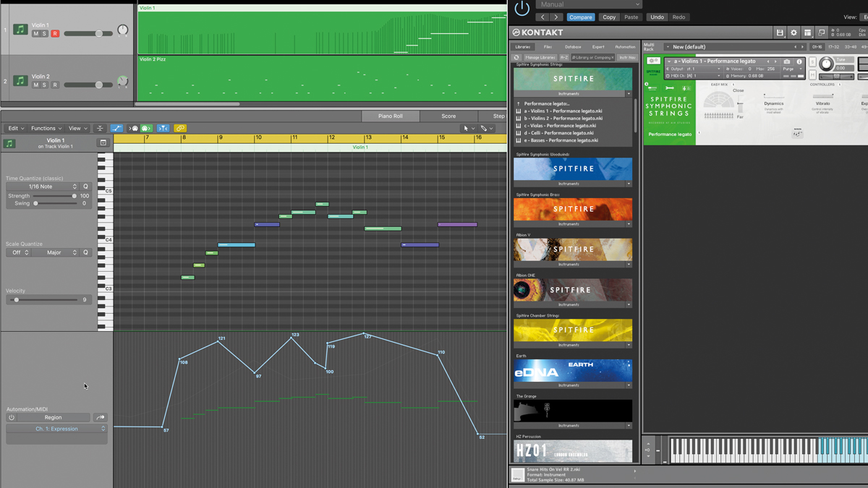Click the Kontakt minimize view icon
Screen dimensions: 868x488
(x=821, y=33)
